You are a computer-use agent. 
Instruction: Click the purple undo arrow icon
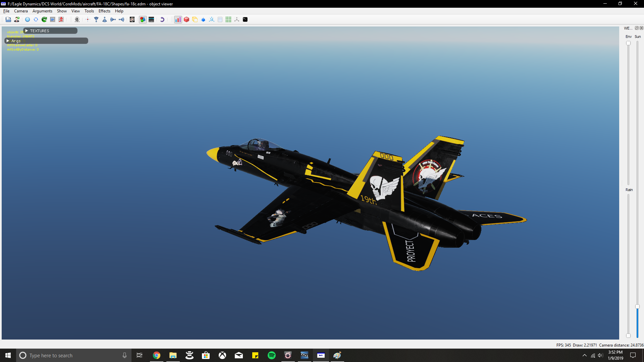click(x=162, y=19)
